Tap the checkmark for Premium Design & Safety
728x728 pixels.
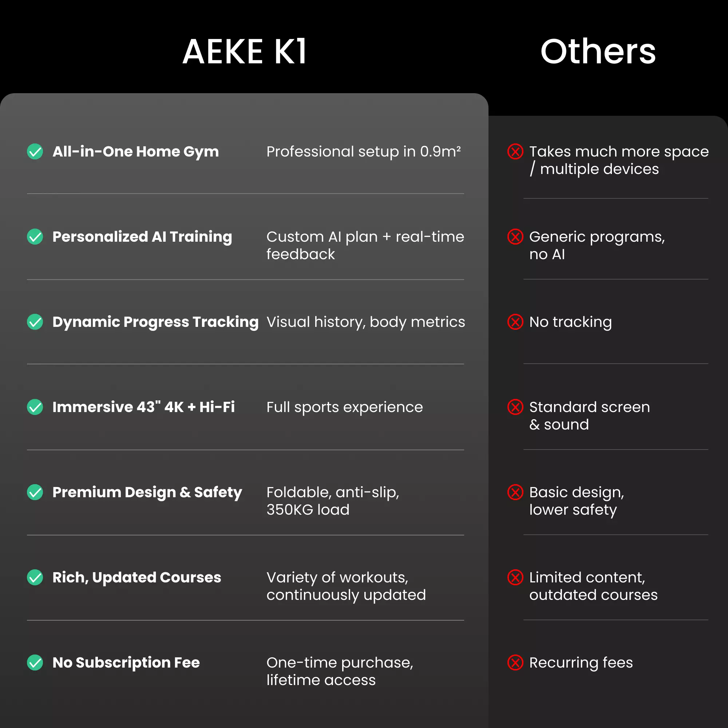pos(35,492)
